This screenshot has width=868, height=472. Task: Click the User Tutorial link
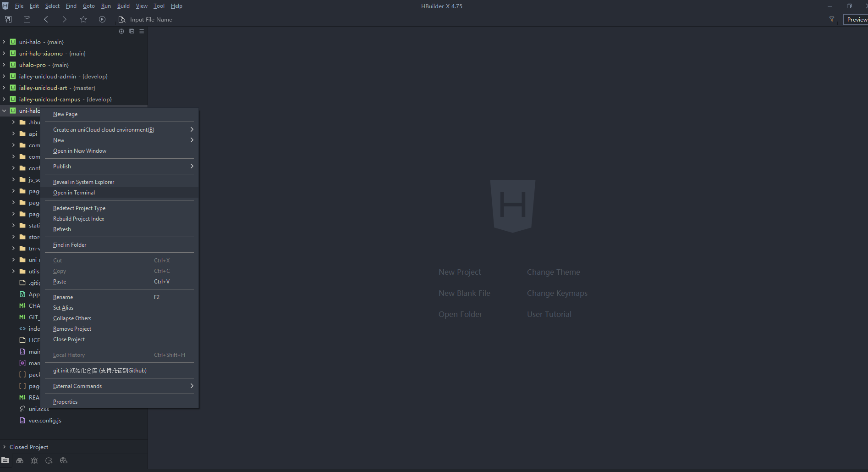pos(549,314)
